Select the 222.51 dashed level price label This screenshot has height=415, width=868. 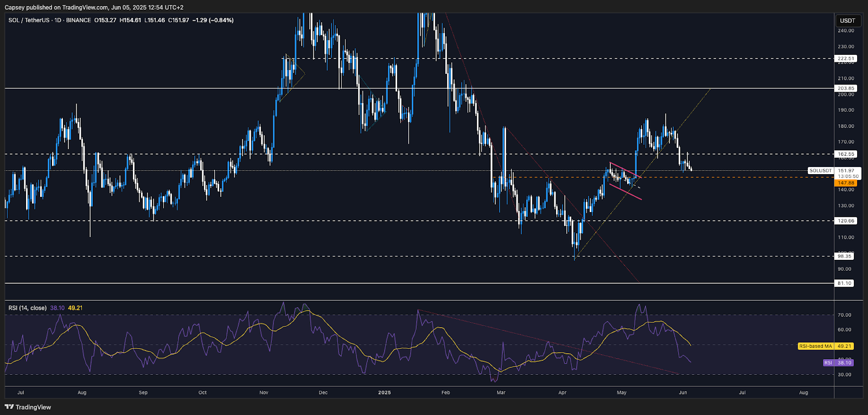coord(846,58)
